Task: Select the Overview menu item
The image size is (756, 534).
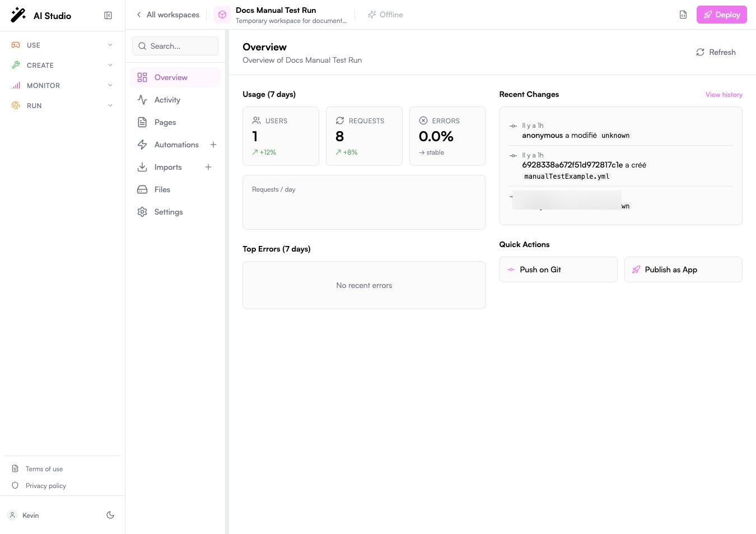Action: pos(175,77)
